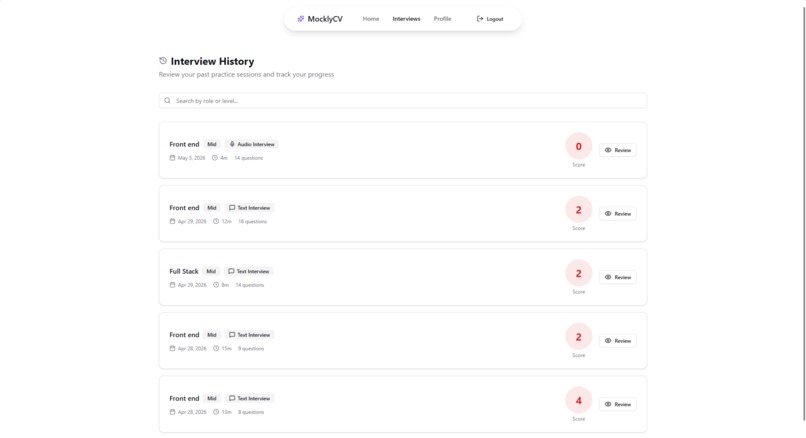Click the Mid badge on the 16 questions card
The width and height of the screenshot is (806, 438).
tap(212, 208)
